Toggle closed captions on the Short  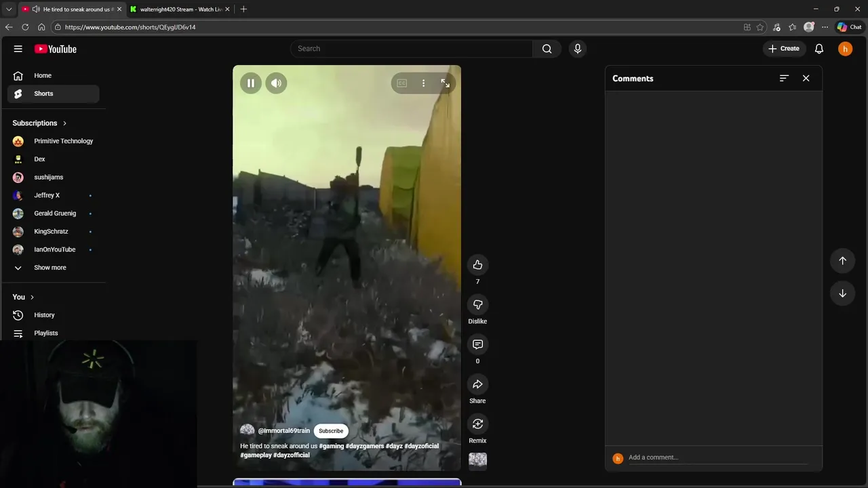pyautogui.click(x=402, y=83)
